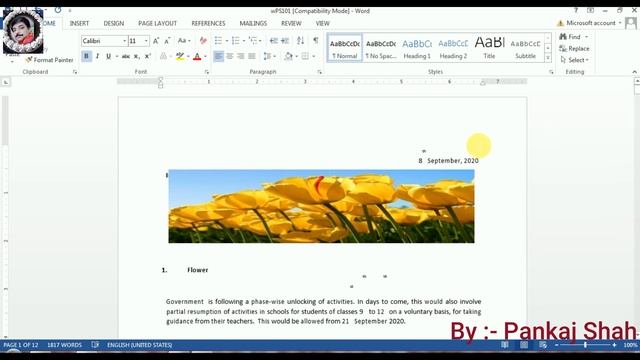Open the Select dropdown in Editing
The width and height of the screenshot is (640, 360).
point(574,60)
